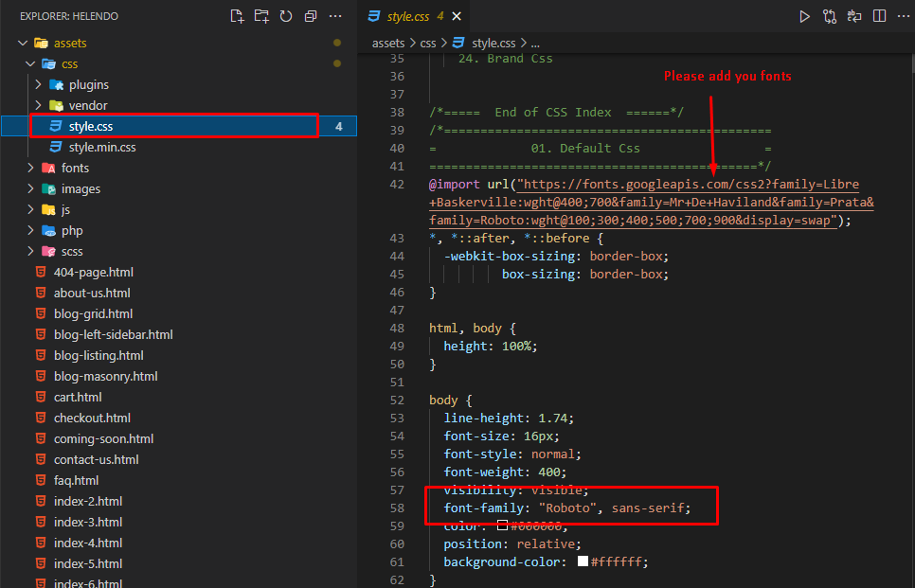Expand the php folder
The image size is (915, 588).
[x=31, y=230]
